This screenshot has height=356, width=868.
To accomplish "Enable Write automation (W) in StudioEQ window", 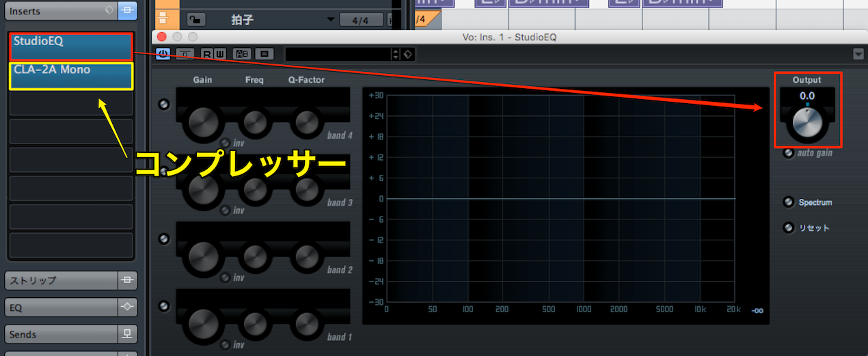I will pos(219,53).
